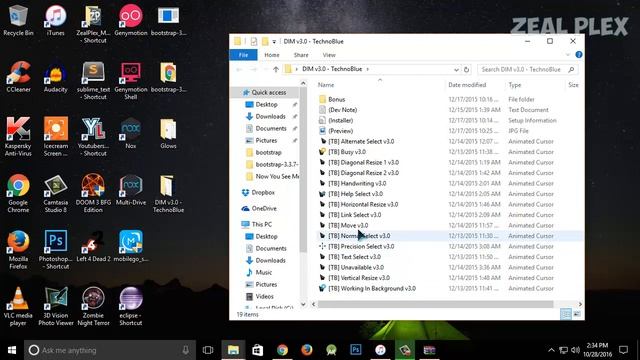
Task: Select the (Installer) setup information file
Action: (x=340, y=120)
